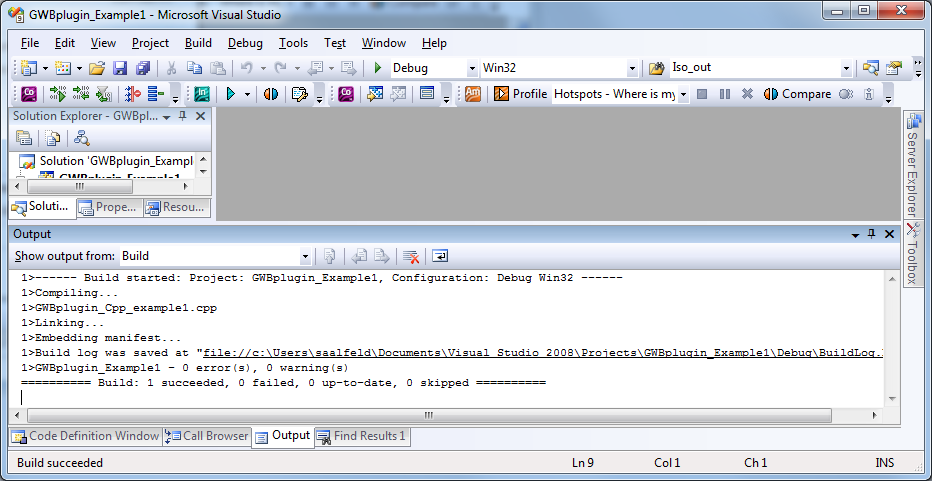Click the profiler cancel X icon
Viewport: 932px width, 481px height.
[x=747, y=94]
